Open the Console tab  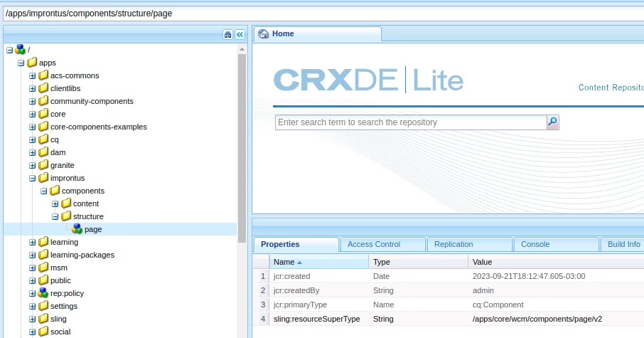(x=556, y=244)
